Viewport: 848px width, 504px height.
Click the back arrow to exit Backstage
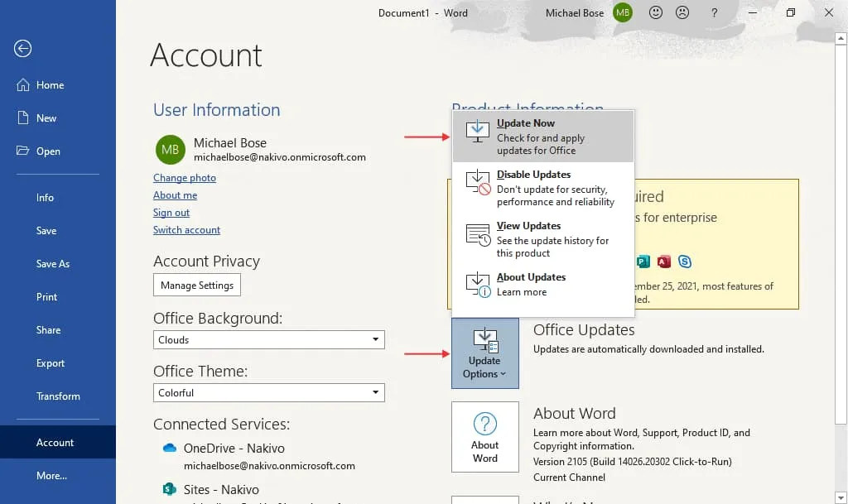(22, 49)
